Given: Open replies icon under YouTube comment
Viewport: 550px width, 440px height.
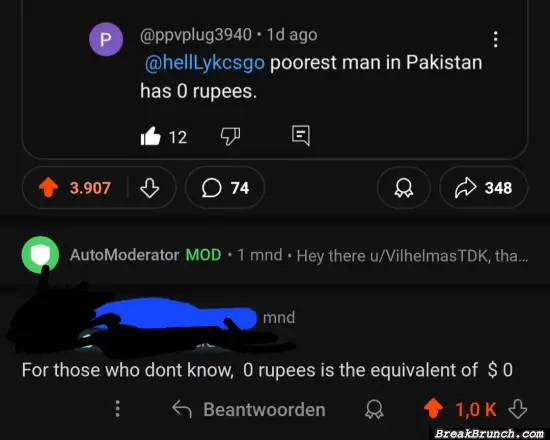Looking at the screenshot, I should pyautogui.click(x=301, y=135).
